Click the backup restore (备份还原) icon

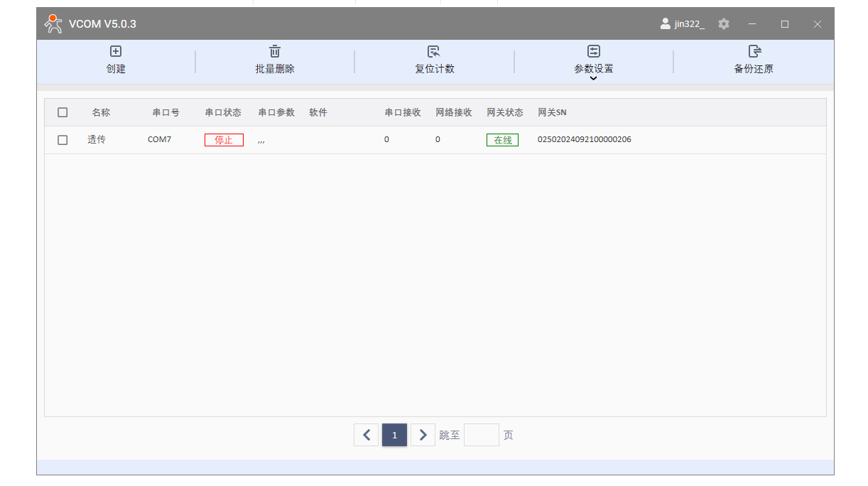pos(754,51)
